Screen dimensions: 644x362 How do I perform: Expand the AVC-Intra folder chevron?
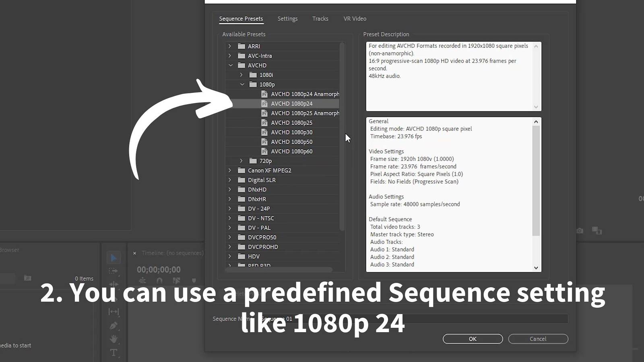pos(230,56)
